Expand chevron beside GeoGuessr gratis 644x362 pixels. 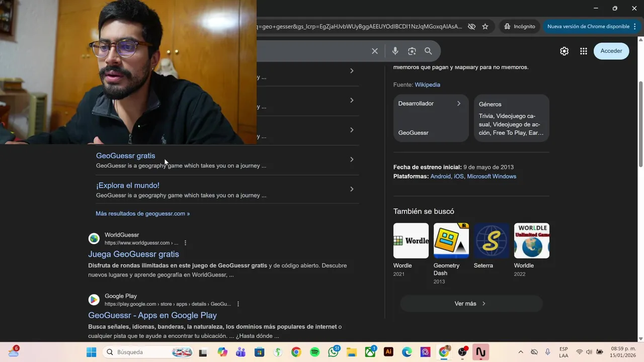(x=352, y=159)
